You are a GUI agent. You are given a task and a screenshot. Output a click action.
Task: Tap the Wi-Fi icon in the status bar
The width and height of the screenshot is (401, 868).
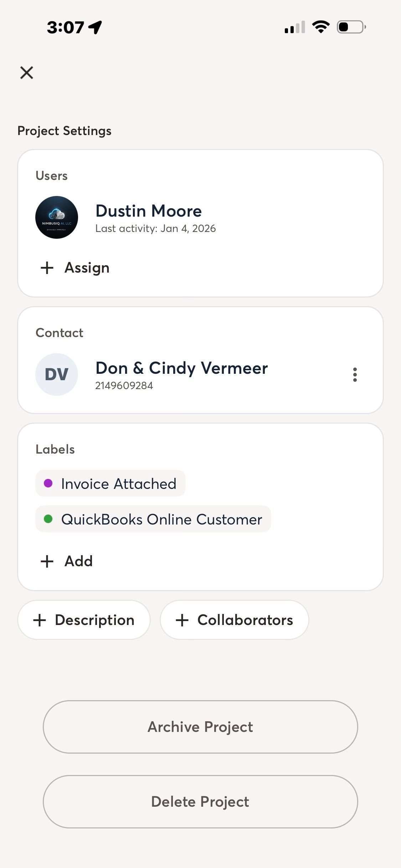321,27
